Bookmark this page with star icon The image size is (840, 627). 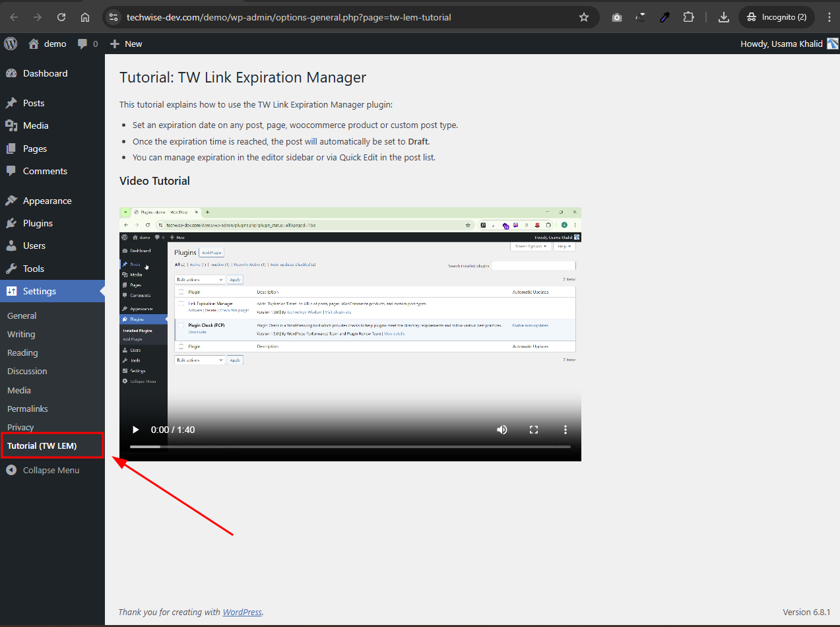(584, 17)
